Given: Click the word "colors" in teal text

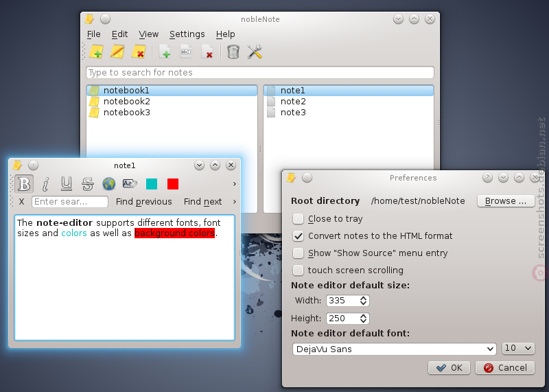Looking at the screenshot, I should pyautogui.click(x=74, y=233).
